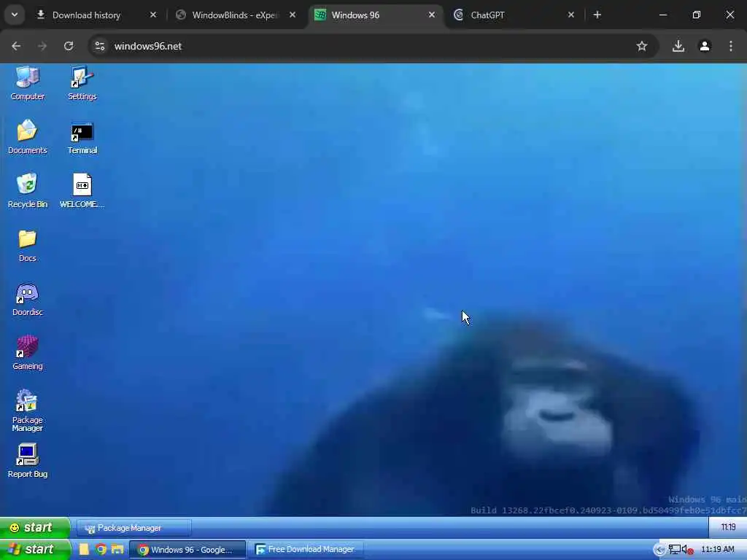The image size is (747, 560).
Task: Click the network status tray icon
Action: [x=674, y=550]
